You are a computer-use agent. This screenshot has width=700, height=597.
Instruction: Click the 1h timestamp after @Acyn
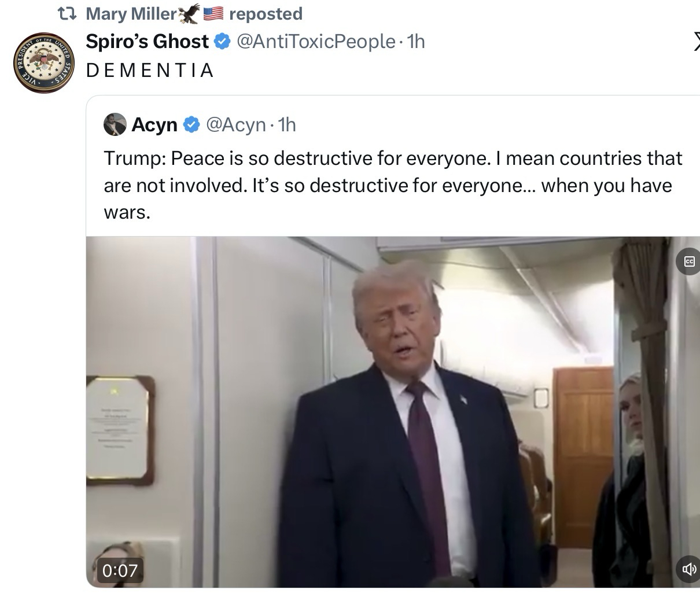pos(287,124)
